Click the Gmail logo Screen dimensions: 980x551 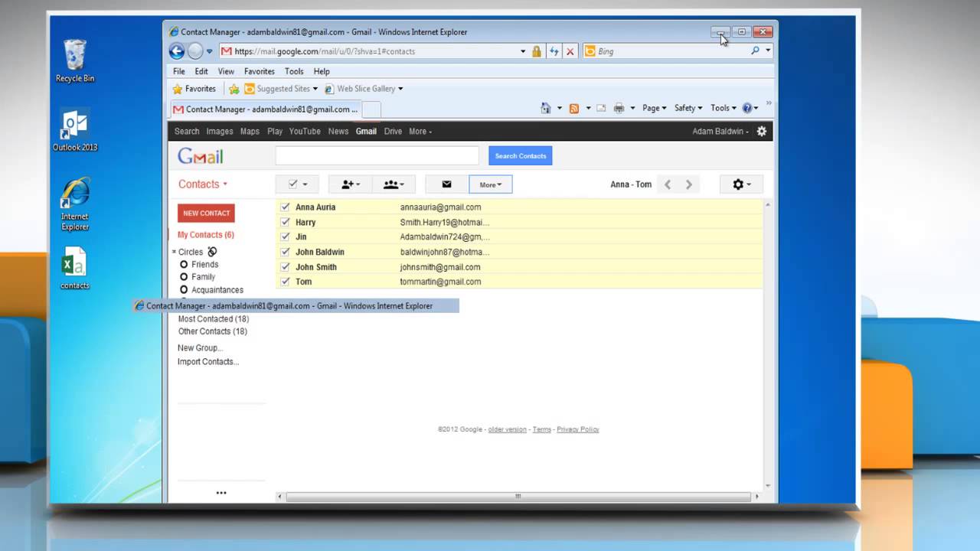click(x=201, y=156)
